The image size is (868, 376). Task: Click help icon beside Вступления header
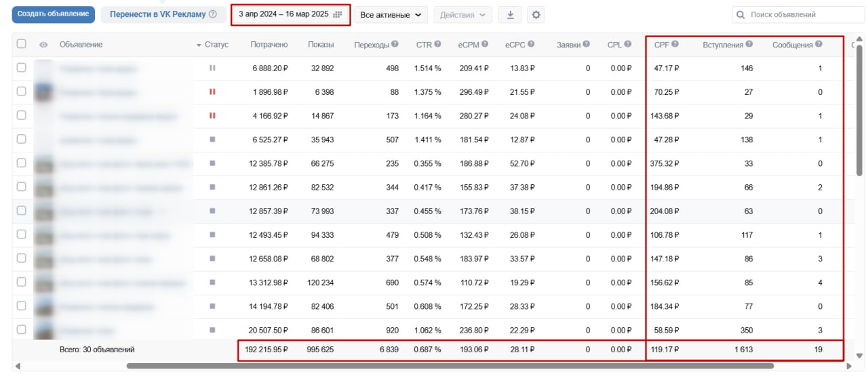click(749, 45)
